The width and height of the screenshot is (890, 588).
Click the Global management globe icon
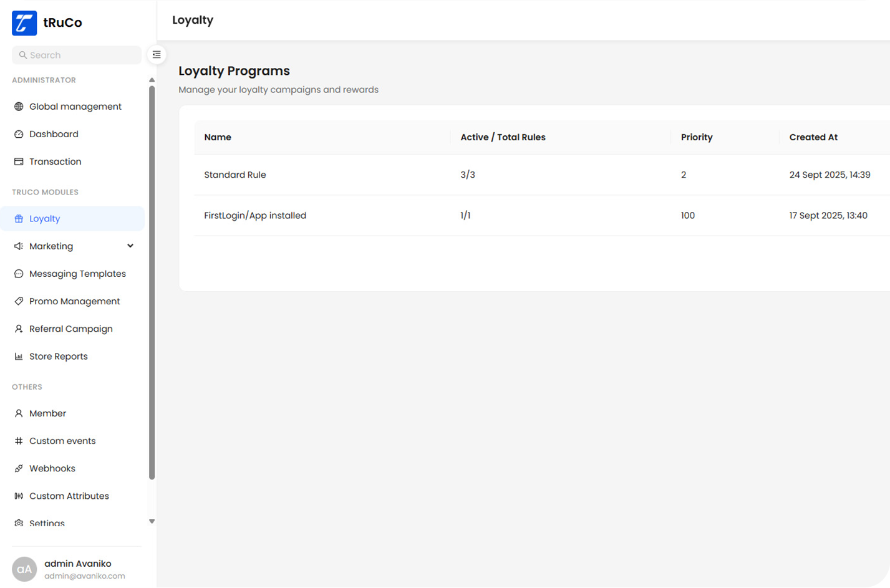click(x=19, y=107)
